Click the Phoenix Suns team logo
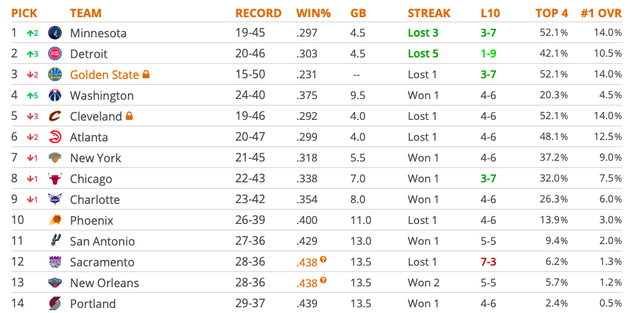Viewport: 644px width, 313px height. 55,220
